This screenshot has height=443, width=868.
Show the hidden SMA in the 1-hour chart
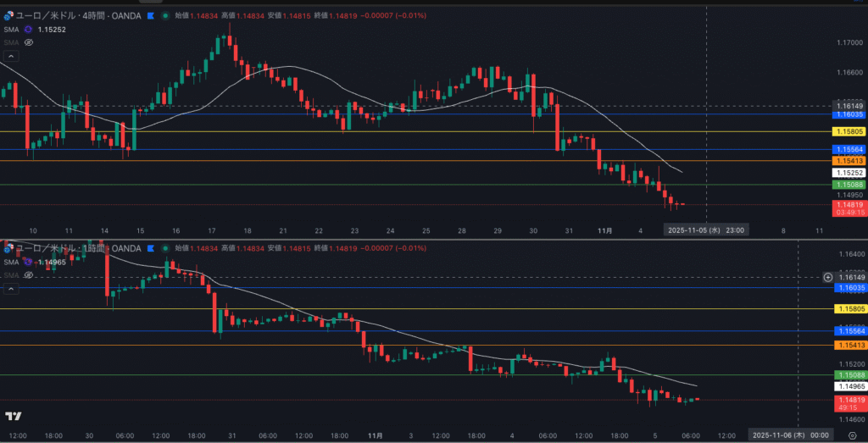[29, 274]
